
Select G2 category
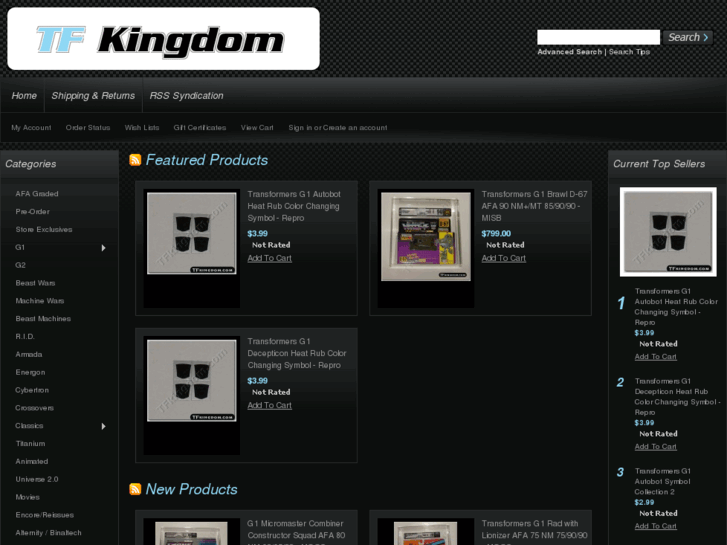point(20,265)
